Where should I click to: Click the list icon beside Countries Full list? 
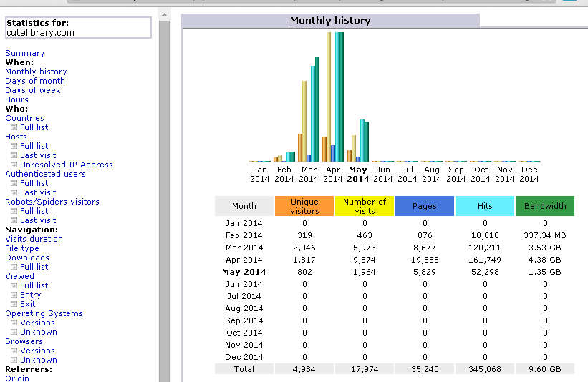(x=14, y=127)
